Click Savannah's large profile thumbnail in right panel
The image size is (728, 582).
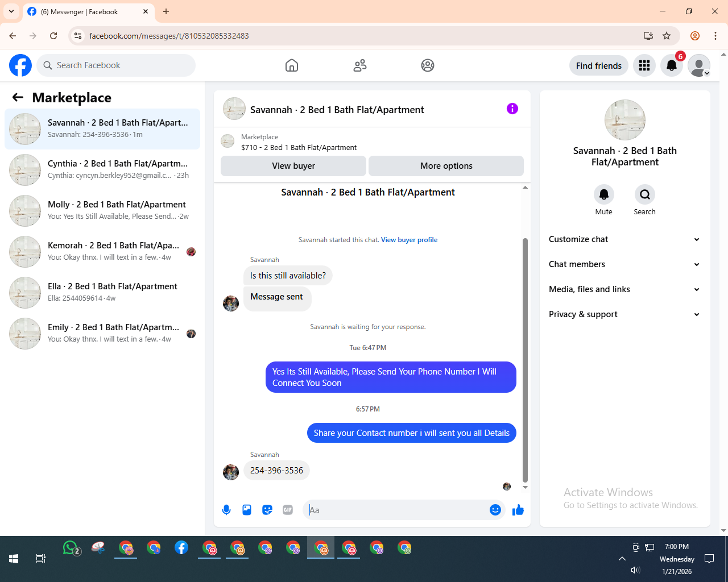(x=625, y=120)
